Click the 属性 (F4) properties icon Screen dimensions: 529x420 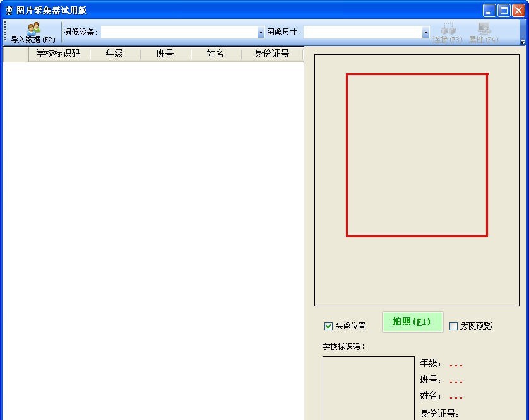click(x=484, y=29)
